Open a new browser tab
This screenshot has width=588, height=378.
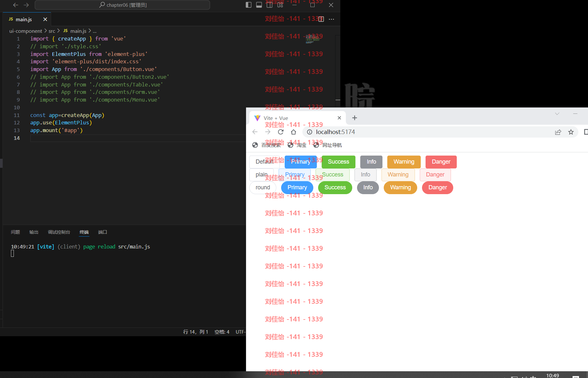354,118
